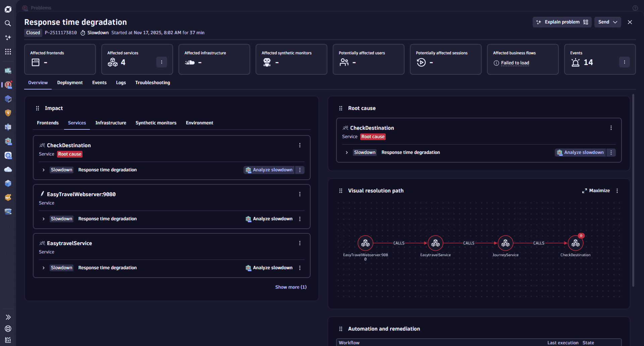Click the JourneyService node in resolution path
This screenshot has height=346, width=644.
[x=505, y=243]
